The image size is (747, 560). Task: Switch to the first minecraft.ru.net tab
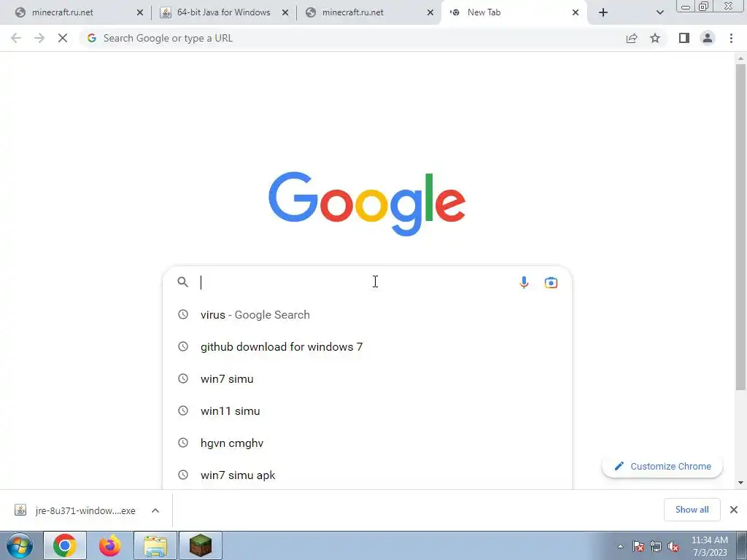pos(76,12)
